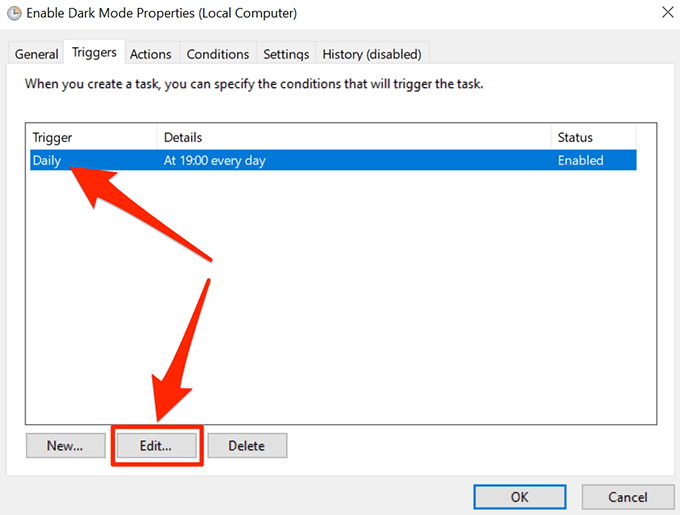Click the Task Scheduler clock icon in title bar

pyautogui.click(x=14, y=14)
